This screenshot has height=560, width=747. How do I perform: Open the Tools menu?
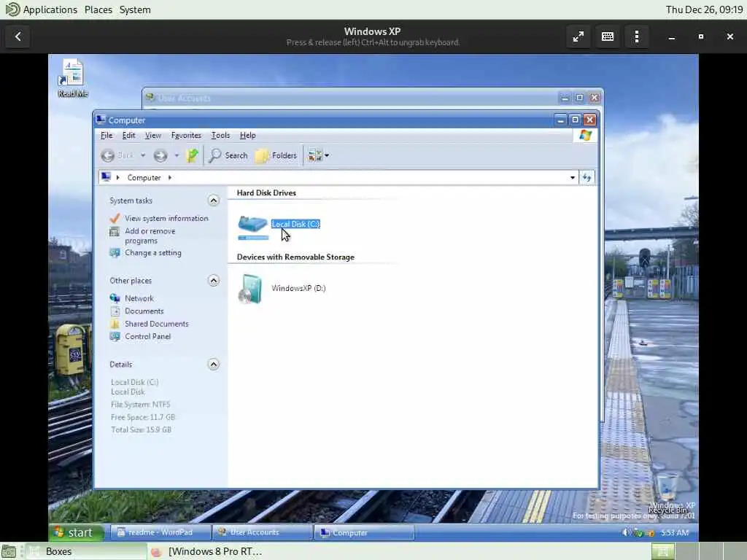coord(220,135)
